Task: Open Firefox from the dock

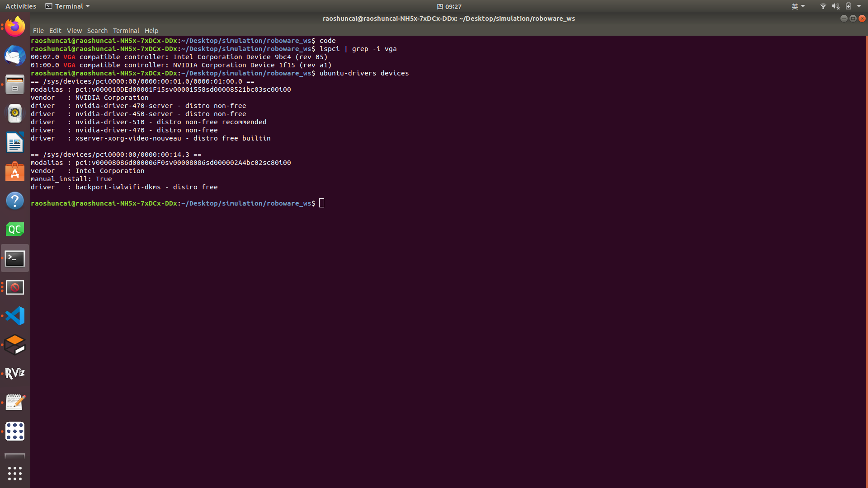Action: [x=15, y=27]
